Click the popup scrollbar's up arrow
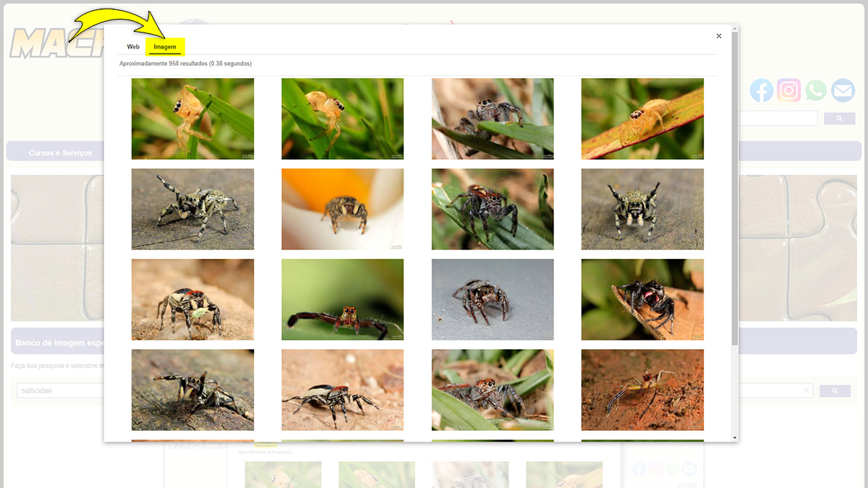This screenshot has height=488, width=868. click(735, 29)
